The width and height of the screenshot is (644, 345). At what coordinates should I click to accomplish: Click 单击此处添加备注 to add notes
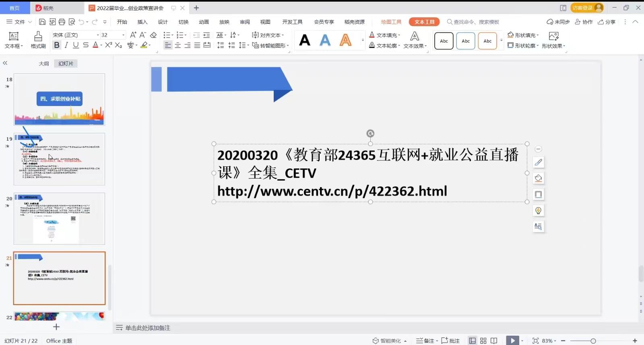pos(147,328)
